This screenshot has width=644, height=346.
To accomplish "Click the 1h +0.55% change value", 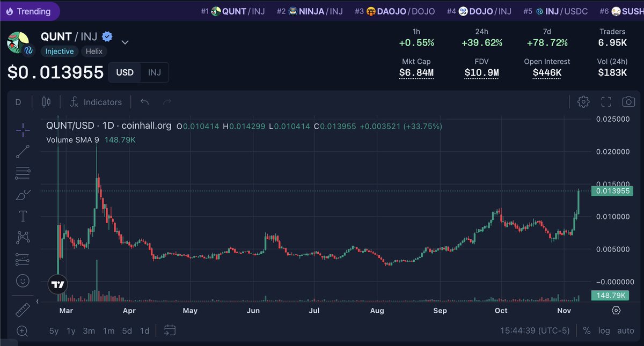I will [416, 43].
